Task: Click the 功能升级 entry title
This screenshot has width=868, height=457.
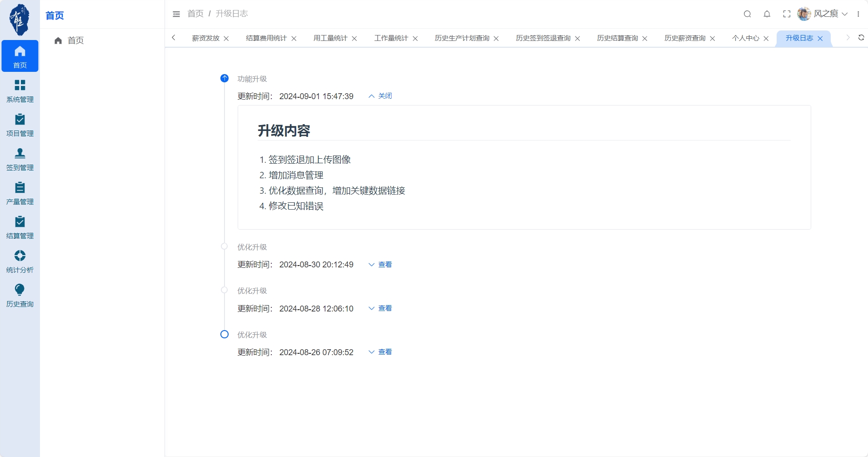Action: point(252,79)
